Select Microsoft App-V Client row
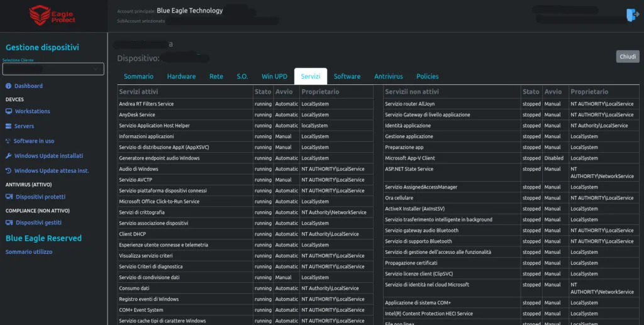This screenshot has width=644, height=325. click(511, 158)
